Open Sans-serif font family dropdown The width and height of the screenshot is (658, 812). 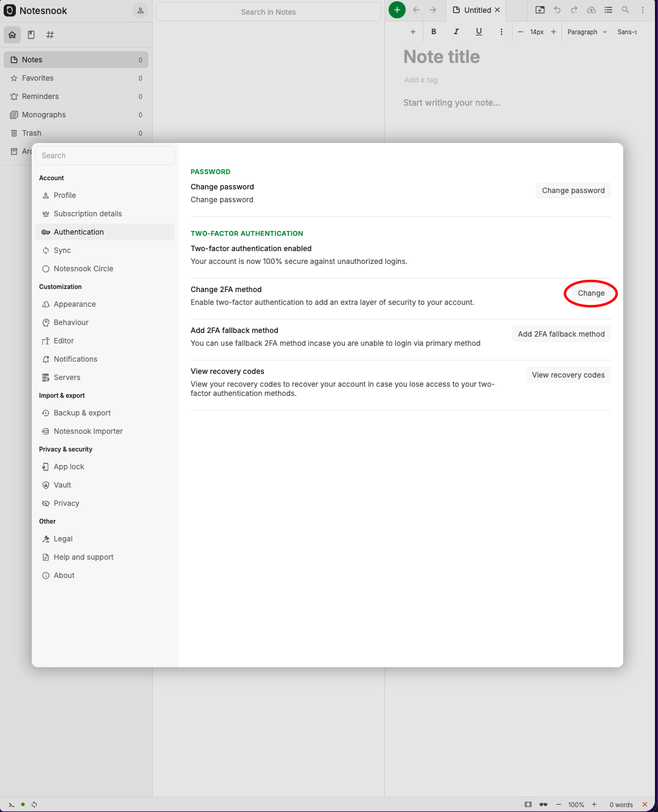click(627, 32)
